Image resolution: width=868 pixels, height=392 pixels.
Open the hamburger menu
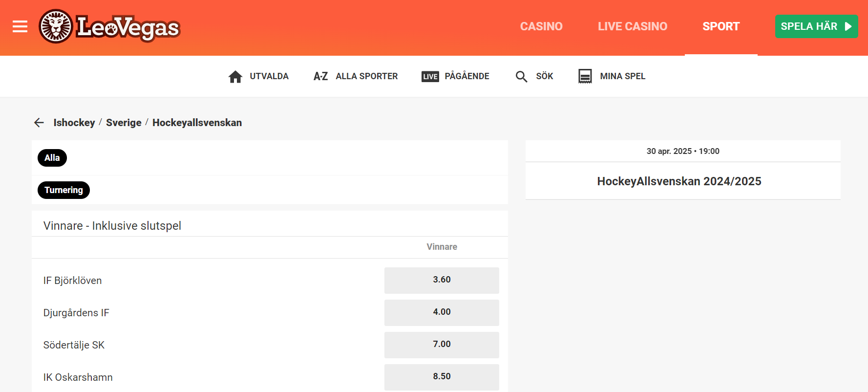[x=20, y=26]
